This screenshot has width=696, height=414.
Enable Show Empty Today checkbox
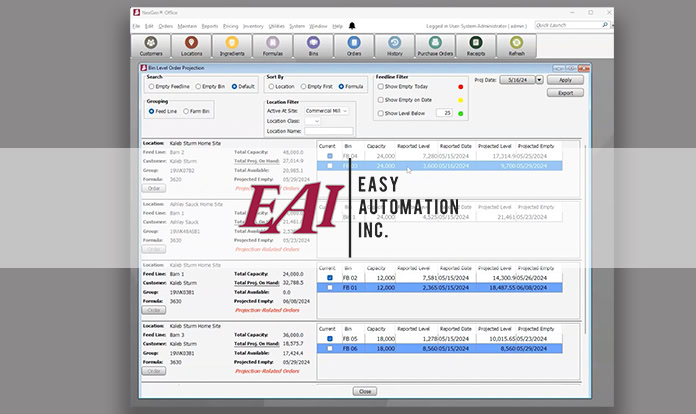click(380, 87)
